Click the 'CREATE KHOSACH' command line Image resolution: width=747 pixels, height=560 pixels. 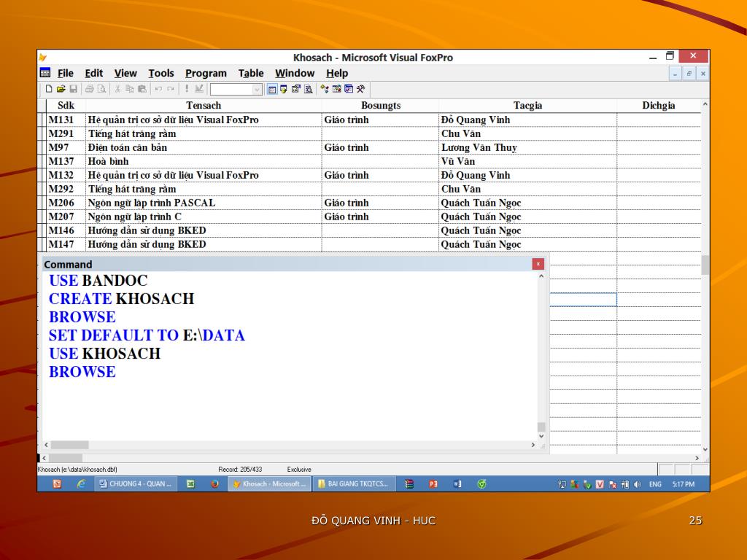tap(122, 298)
